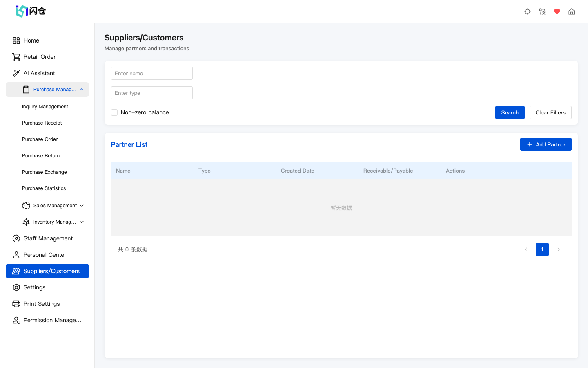Open the language switcher icon
588x368 pixels.
(542, 11)
